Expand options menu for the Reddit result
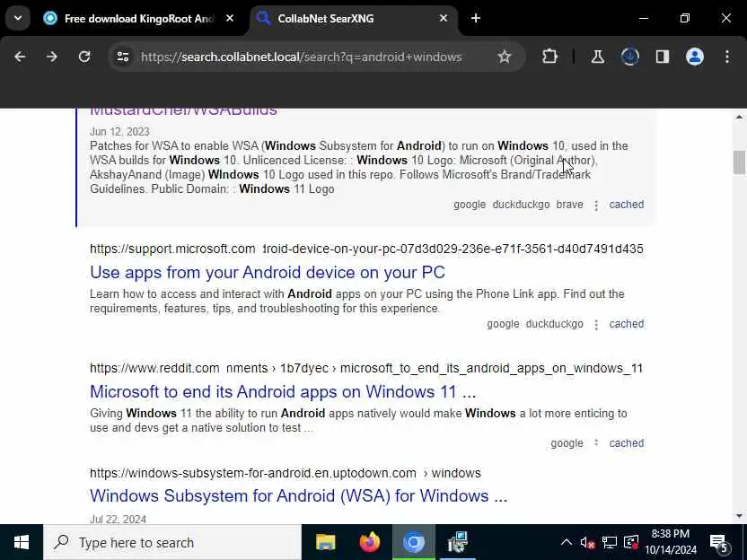The height and width of the screenshot is (560, 747). pos(596,442)
